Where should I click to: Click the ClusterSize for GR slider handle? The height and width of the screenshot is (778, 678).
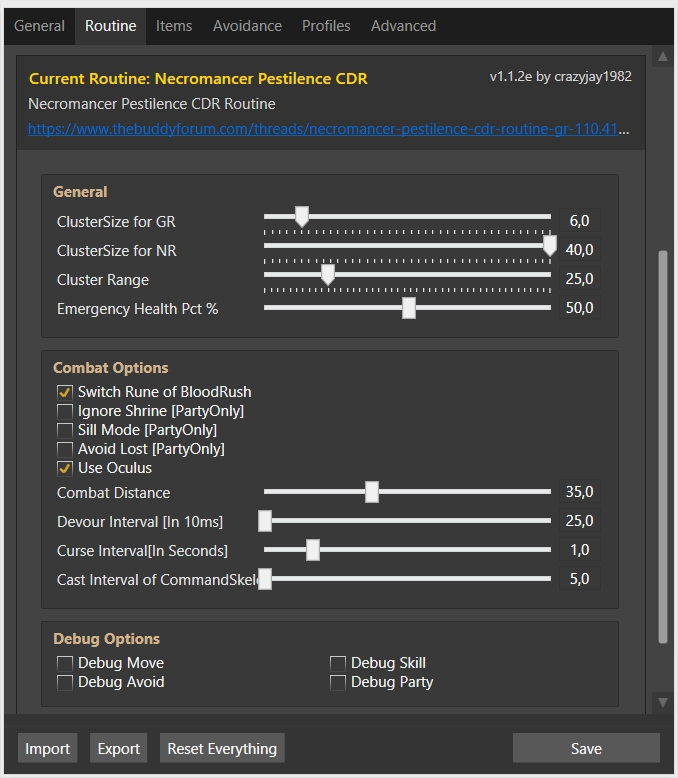(301, 217)
